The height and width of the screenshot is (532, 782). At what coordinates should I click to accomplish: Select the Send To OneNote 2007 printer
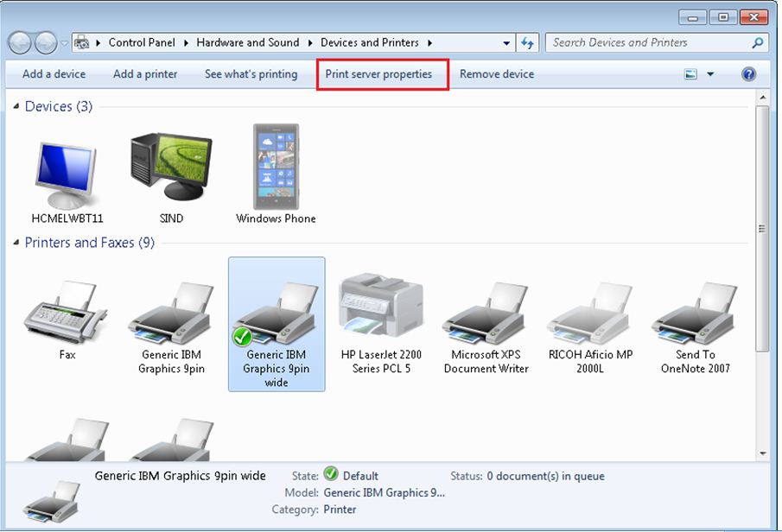coord(694,311)
